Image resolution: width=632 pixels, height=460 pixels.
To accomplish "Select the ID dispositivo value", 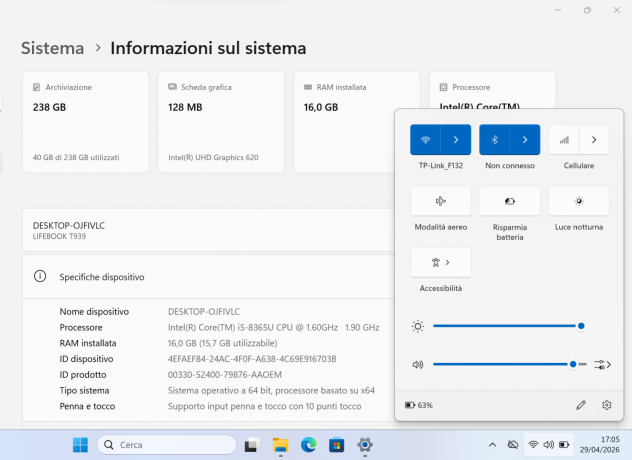I will click(x=252, y=359).
